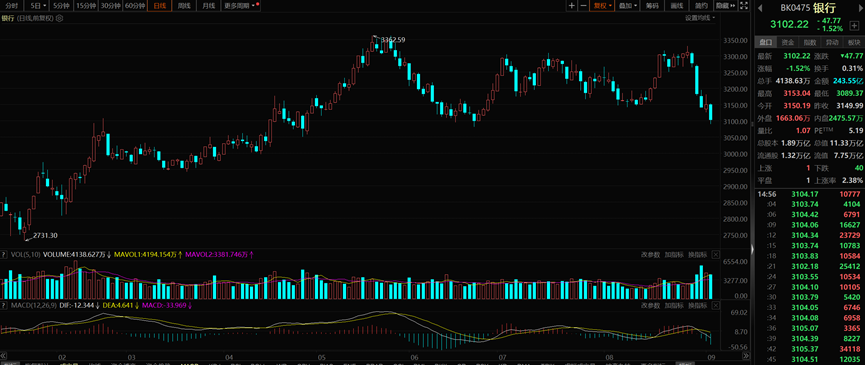Switch to 5分钟 period
This screenshot has height=365, width=865.
tap(61, 6)
